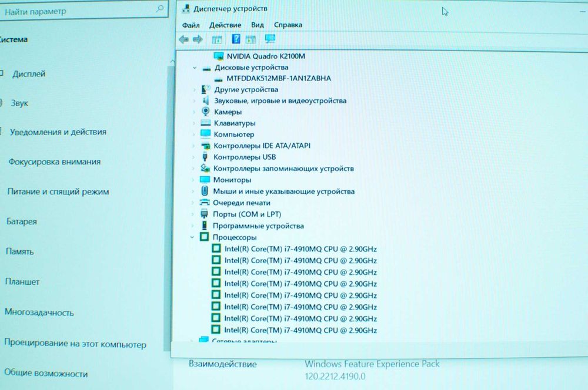This screenshot has height=390, width=588.
Task: Select Контроллеры запоминающих устройств item
Action: (283, 169)
